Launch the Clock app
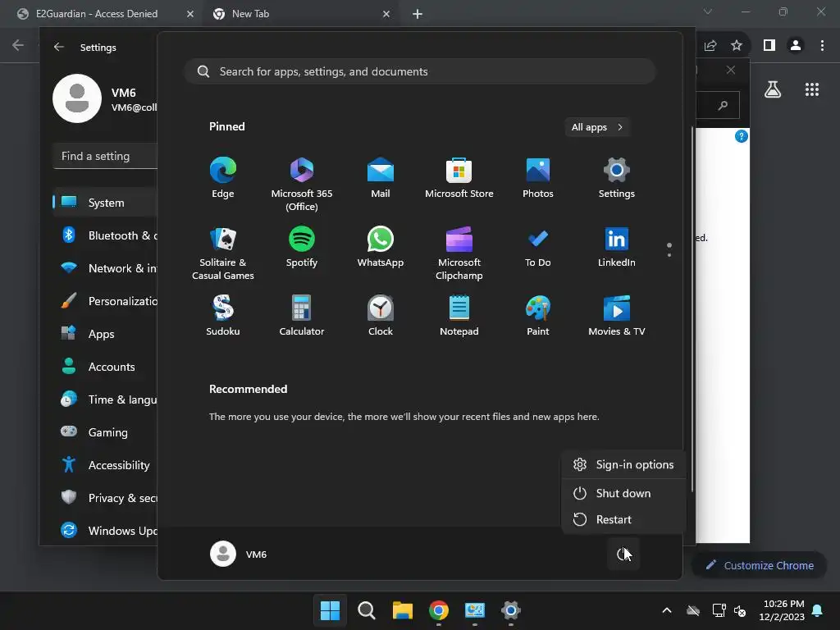The height and width of the screenshot is (630, 840). [381, 316]
